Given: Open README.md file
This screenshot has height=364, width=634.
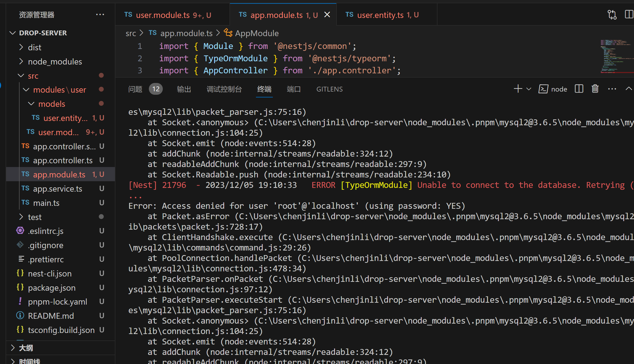Looking at the screenshot, I should point(61,316).
